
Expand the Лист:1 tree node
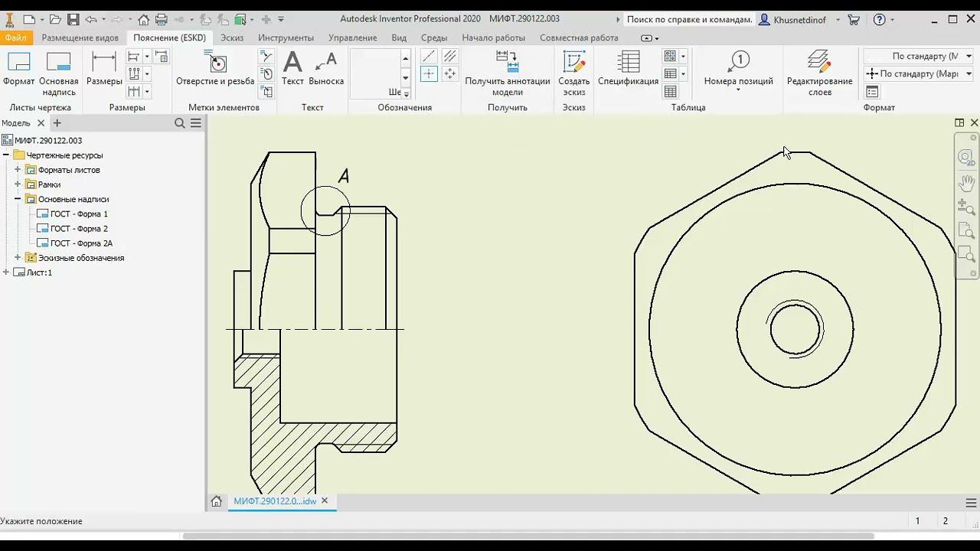pyautogui.click(x=6, y=272)
